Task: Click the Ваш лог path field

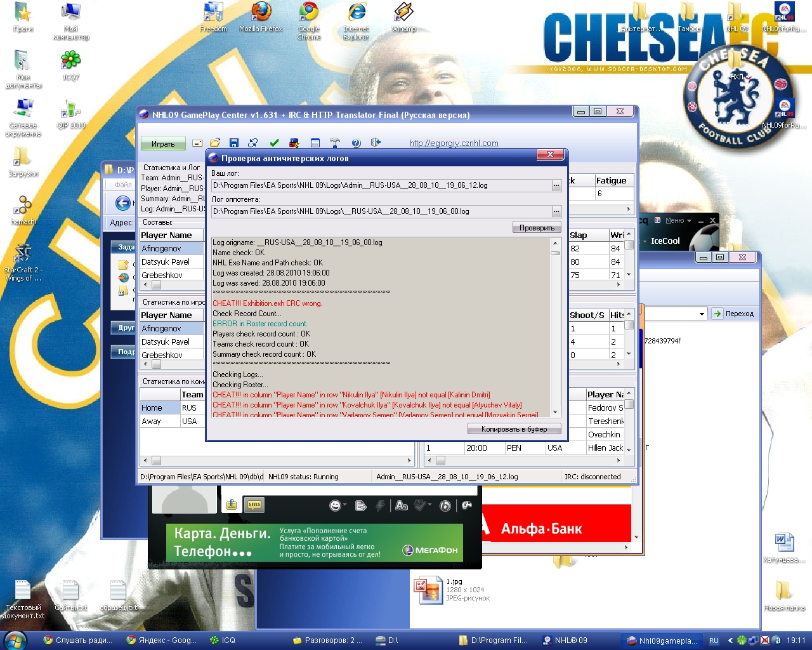Action: [x=381, y=185]
